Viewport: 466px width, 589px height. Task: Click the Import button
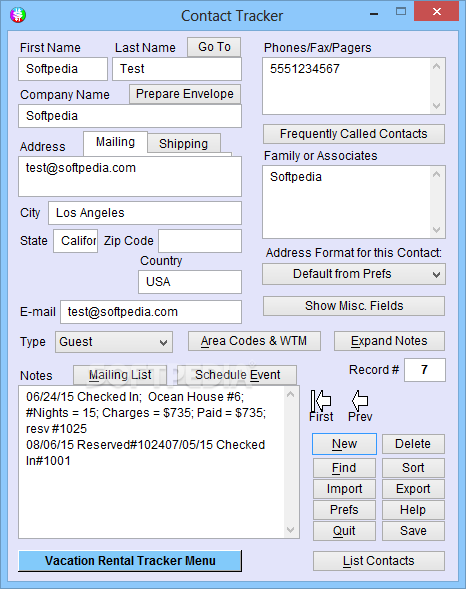pyautogui.click(x=344, y=489)
